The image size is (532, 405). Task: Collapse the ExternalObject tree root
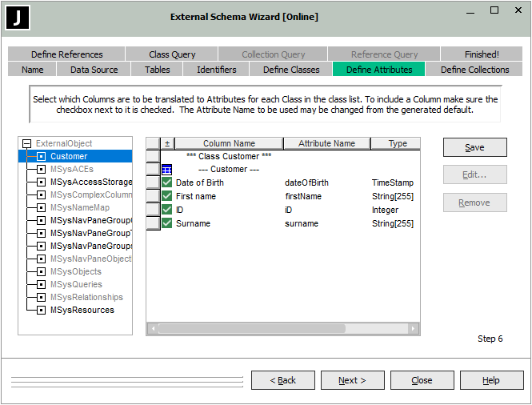click(x=27, y=143)
